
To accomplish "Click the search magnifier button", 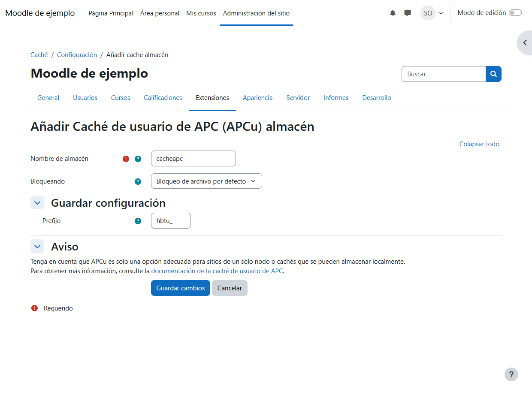I will (493, 74).
